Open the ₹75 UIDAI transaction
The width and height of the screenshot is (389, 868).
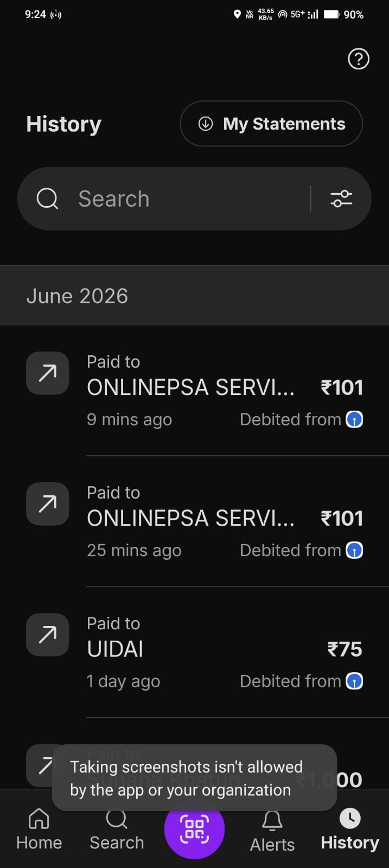coord(194,652)
